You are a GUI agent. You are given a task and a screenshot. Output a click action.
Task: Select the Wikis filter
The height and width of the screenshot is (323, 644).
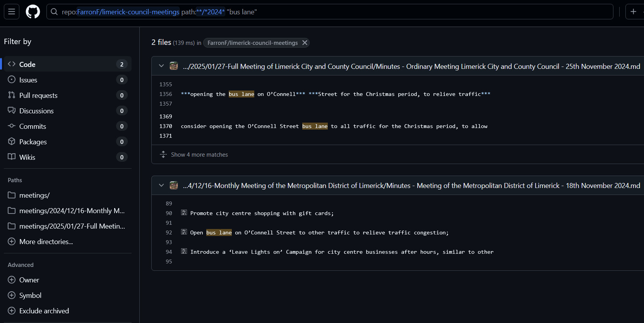(x=68, y=157)
